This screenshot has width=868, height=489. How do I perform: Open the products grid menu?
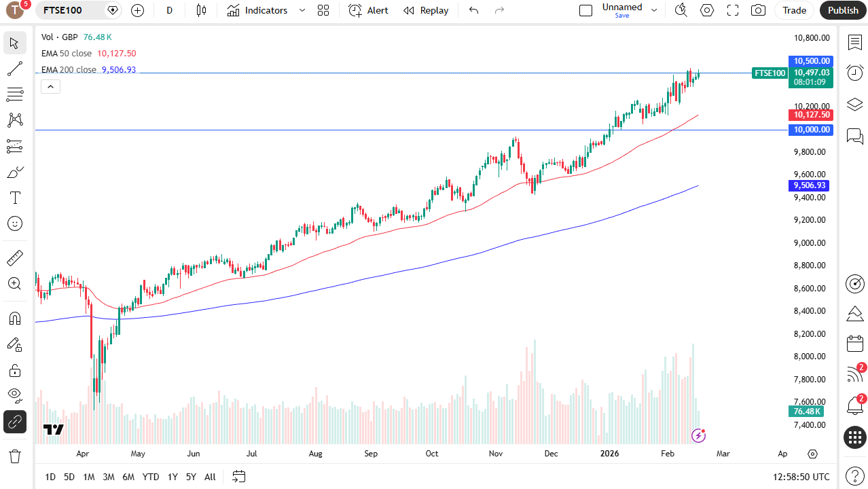(854, 437)
